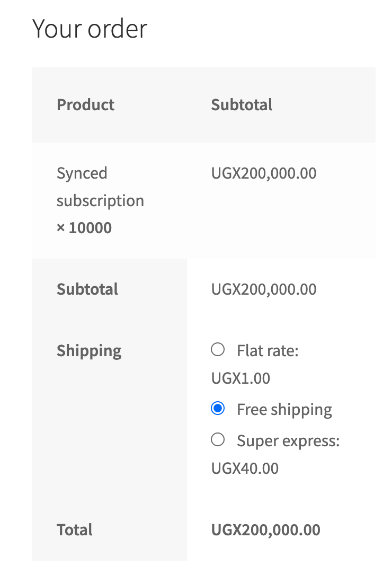Enable the currently unselected Flat rate option

click(x=218, y=349)
